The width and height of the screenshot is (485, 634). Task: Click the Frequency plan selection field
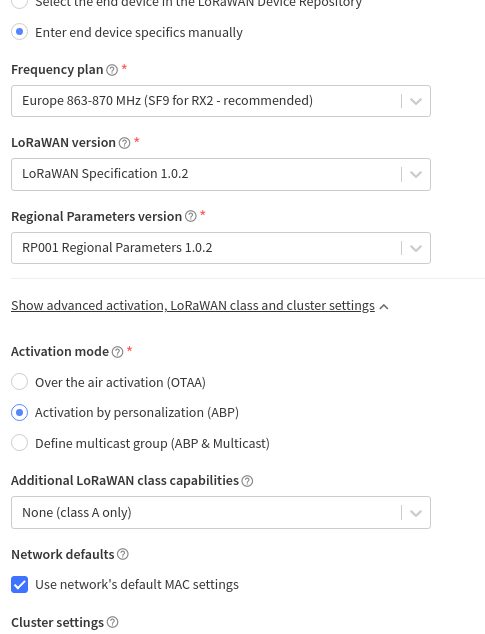pos(221,101)
